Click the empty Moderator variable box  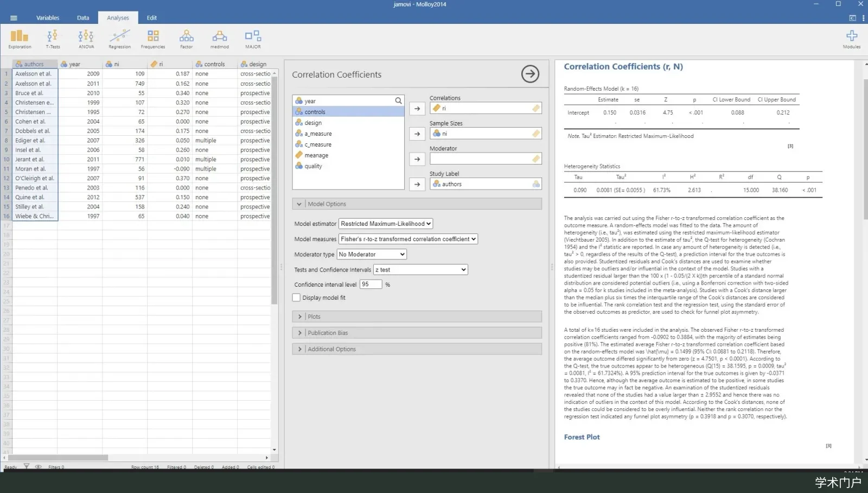point(486,159)
